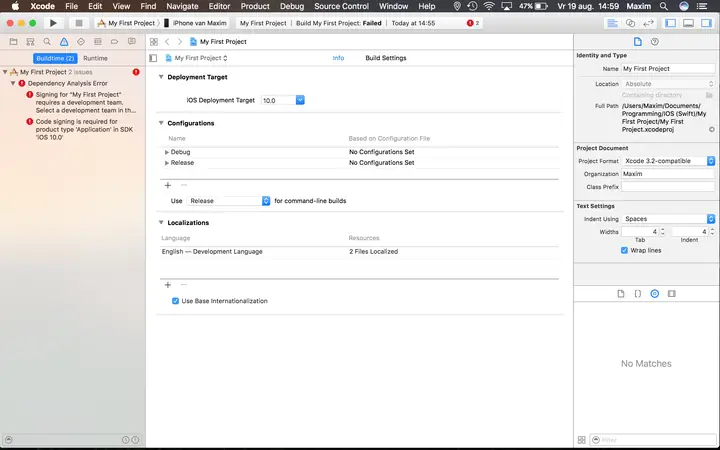Collapse the Configurations section
Image resolution: width=720 pixels, height=450 pixels.
point(161,123)
